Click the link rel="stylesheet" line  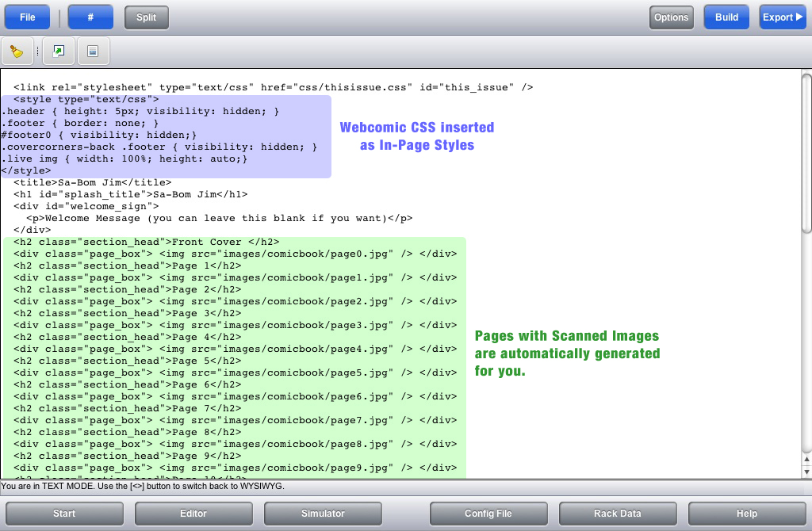point(274,87)
